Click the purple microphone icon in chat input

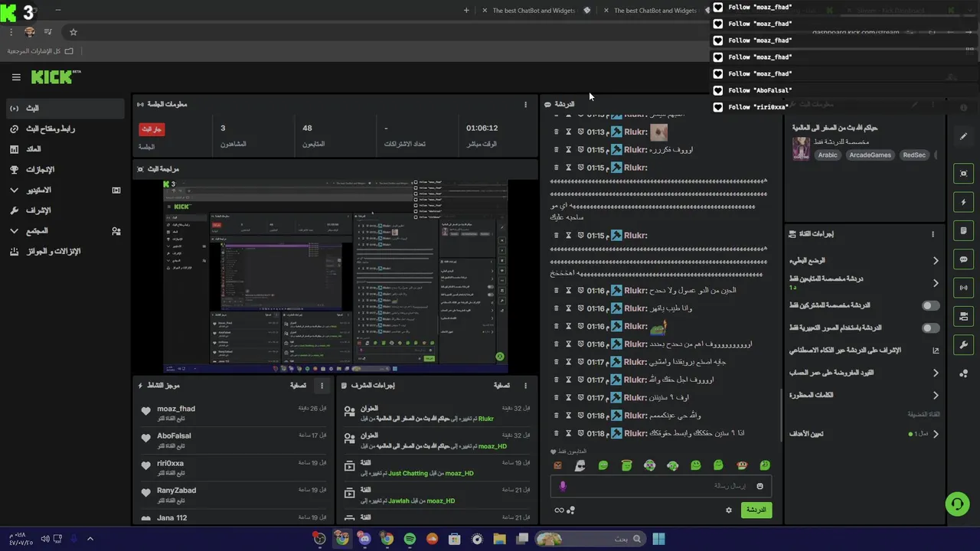pos(563,486)
